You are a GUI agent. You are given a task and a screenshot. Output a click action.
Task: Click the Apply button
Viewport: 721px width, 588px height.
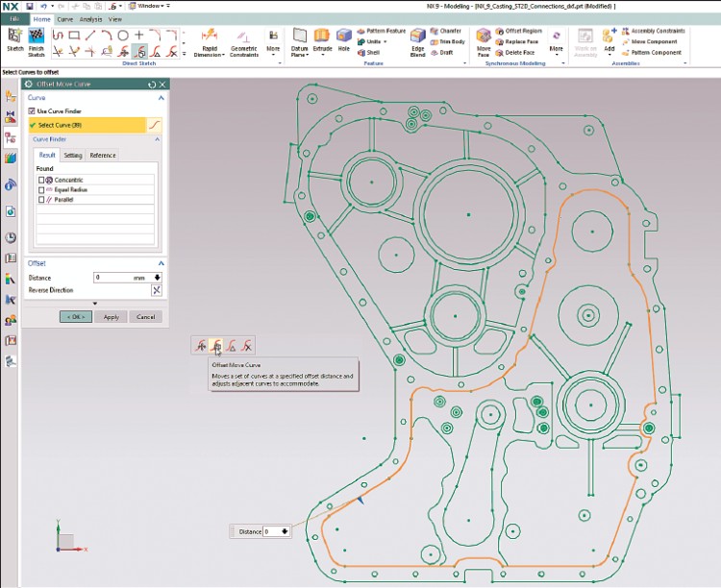point(112,316)
